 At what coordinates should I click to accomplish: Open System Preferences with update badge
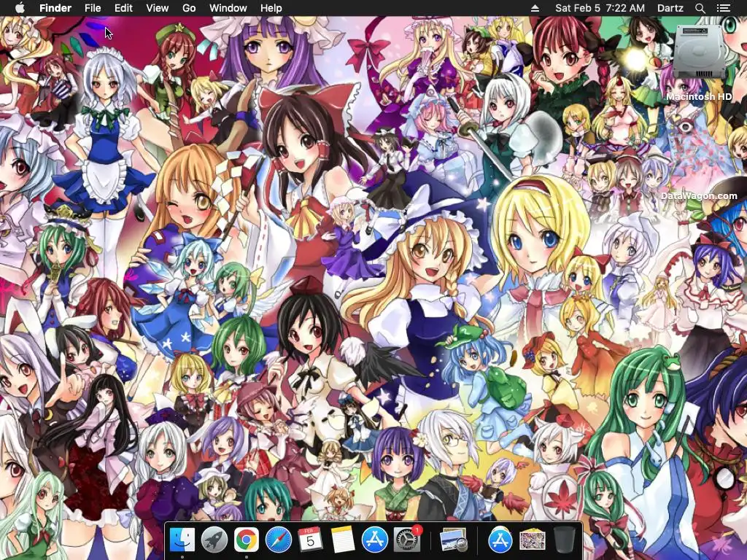(407, 540)
